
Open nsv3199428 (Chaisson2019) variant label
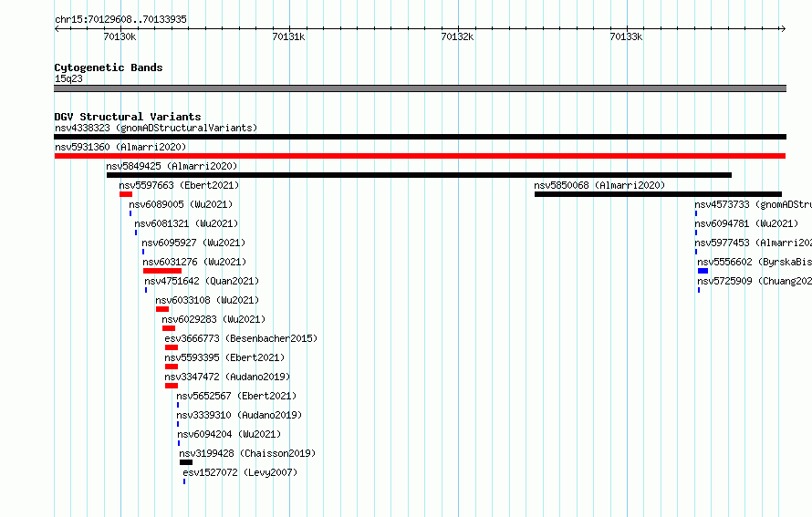[x=247, y=453]
